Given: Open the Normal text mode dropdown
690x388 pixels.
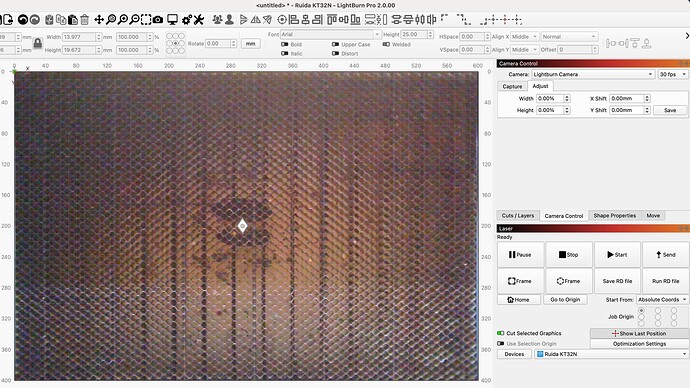Looking at the screenshot, I should 569,37.
